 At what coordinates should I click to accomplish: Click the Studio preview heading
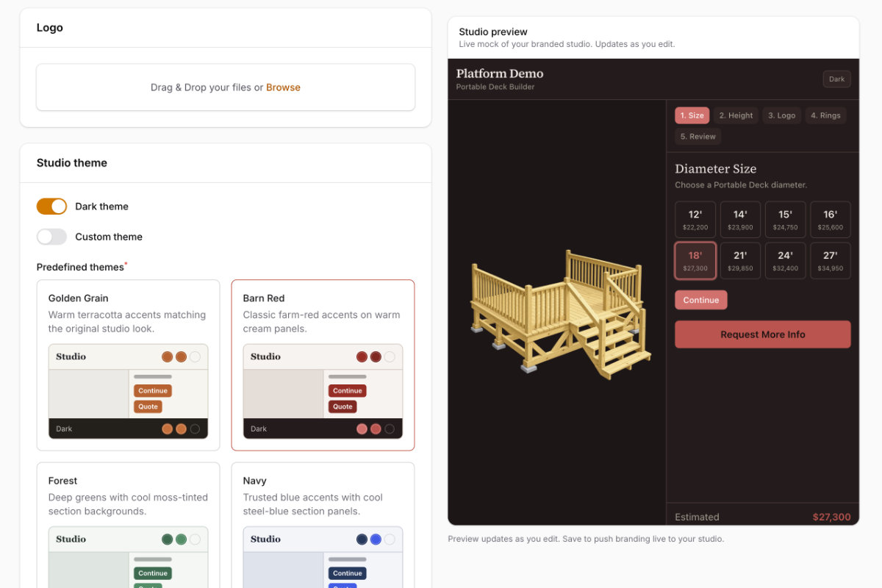[x=493, y=32]
